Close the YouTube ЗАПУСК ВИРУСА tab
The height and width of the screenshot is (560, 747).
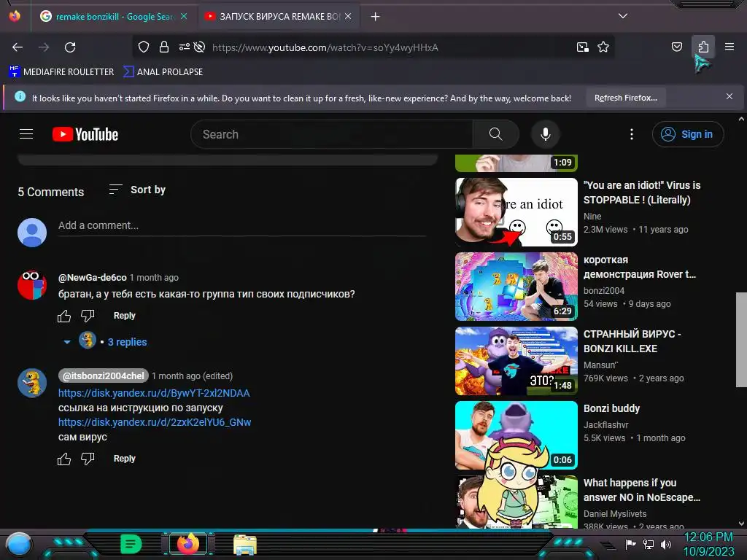pos(348,16)
